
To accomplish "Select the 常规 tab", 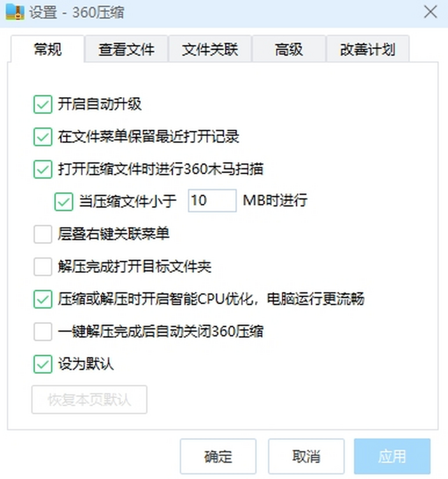I will (47, 49).
